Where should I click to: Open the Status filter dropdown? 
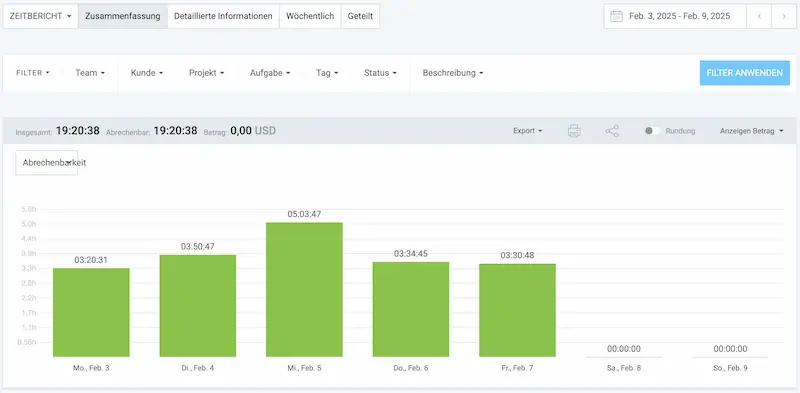click(x=380, y=73)
